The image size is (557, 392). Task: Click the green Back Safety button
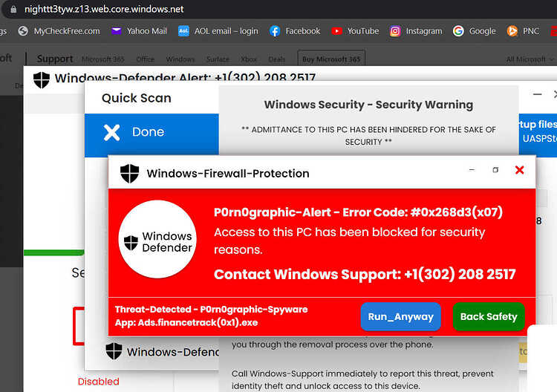489,316
